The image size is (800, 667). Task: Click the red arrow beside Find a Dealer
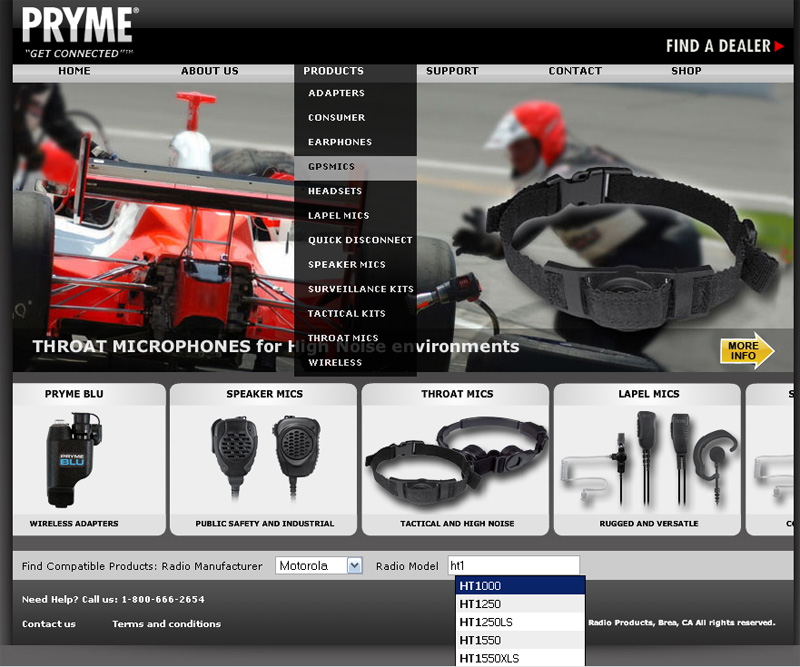tap(779, 46)
